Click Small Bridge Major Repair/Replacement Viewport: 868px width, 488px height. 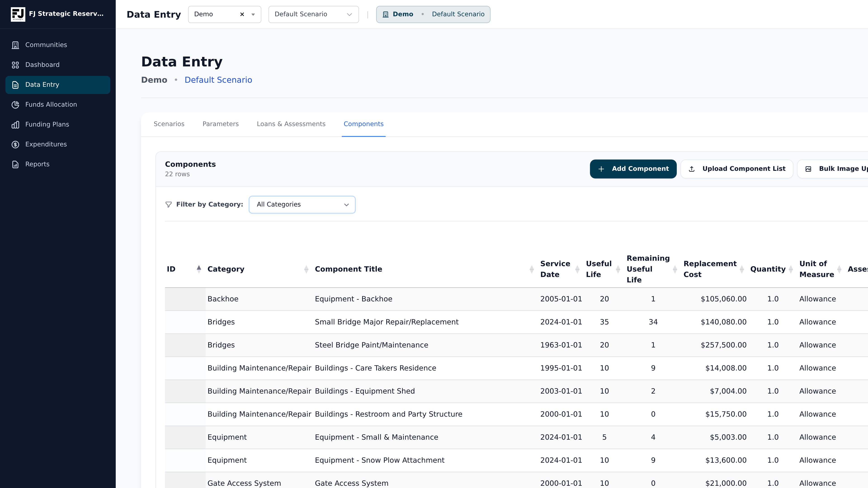pos(387,322)
